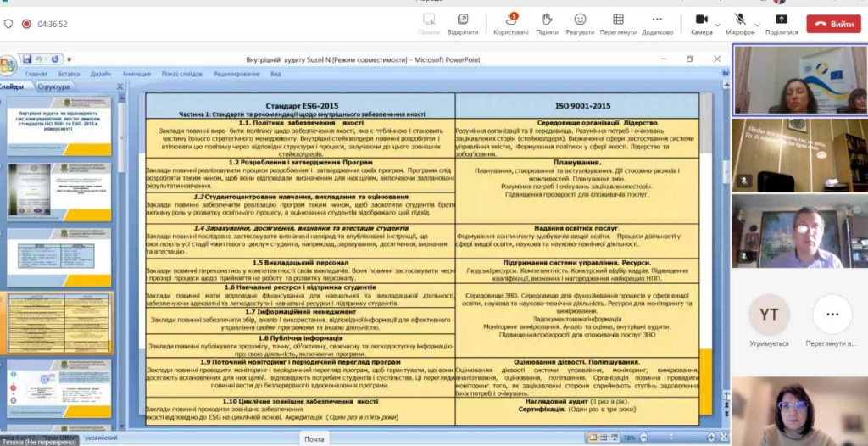Click PowerPoint help icon at ribbon right
The height and width of the screenshot is (446, 868).
tap(726, 73)
